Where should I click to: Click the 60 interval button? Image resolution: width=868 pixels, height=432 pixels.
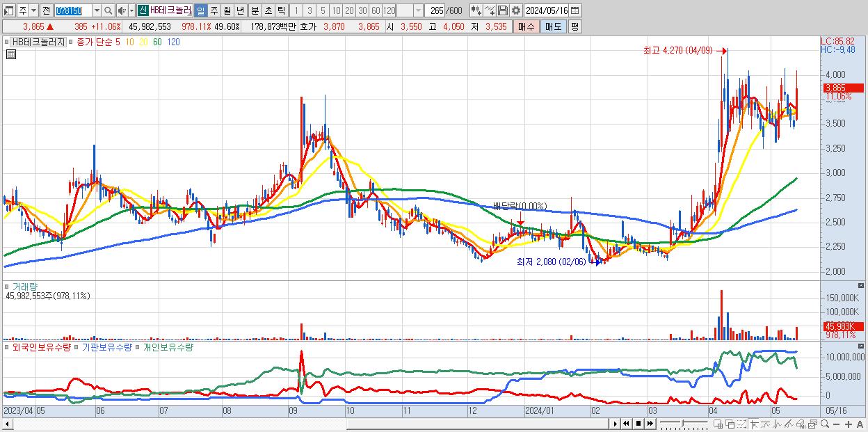tap(376, 10)
